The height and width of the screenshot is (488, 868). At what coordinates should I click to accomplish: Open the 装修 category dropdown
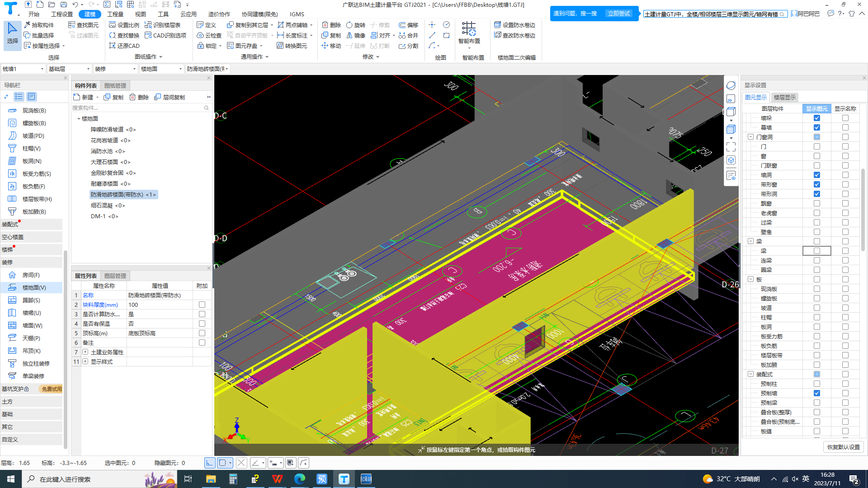[x=115, y=69]
